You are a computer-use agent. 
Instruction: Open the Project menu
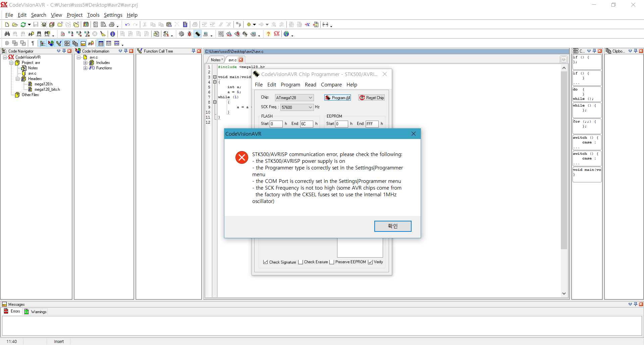click(74, 15)
